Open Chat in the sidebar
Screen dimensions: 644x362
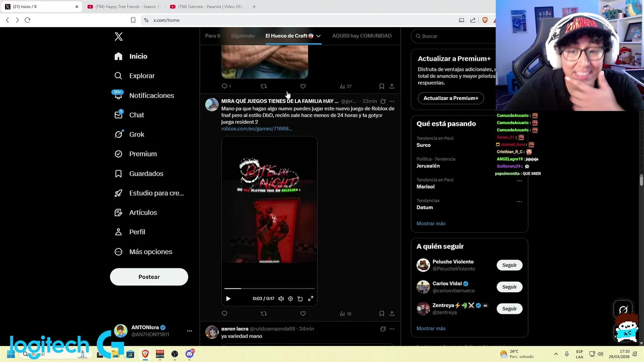[x=129, y=115]
